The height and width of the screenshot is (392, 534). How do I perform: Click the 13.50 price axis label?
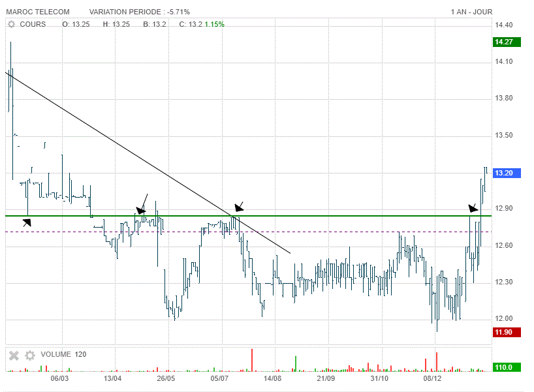tap(504, 136)
